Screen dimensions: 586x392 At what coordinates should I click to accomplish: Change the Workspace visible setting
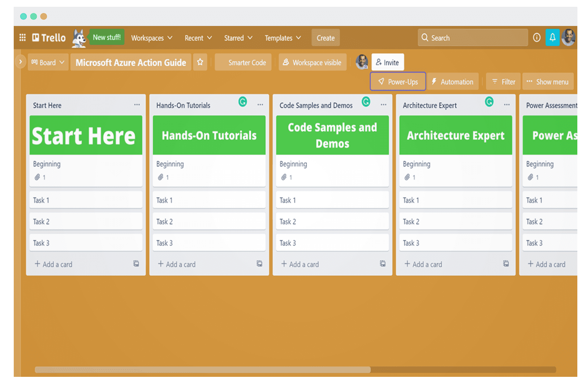coord(313,62)
